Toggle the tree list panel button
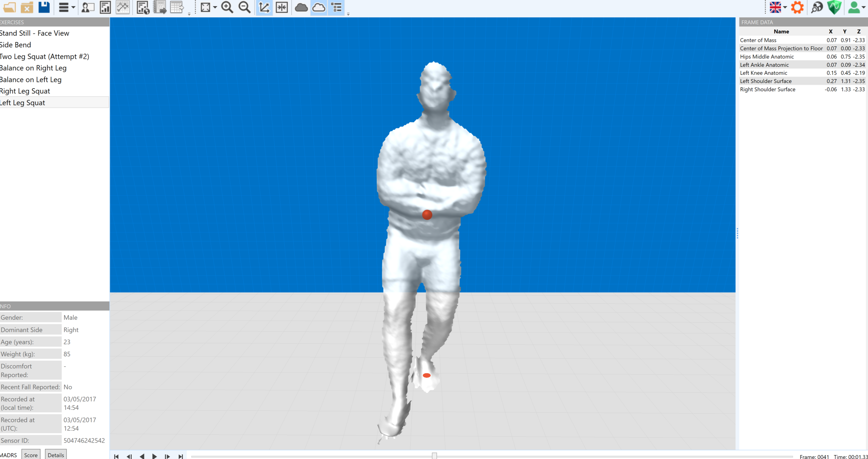The height and width of the screenshot is (459, 868). click(x=336, y=7)
